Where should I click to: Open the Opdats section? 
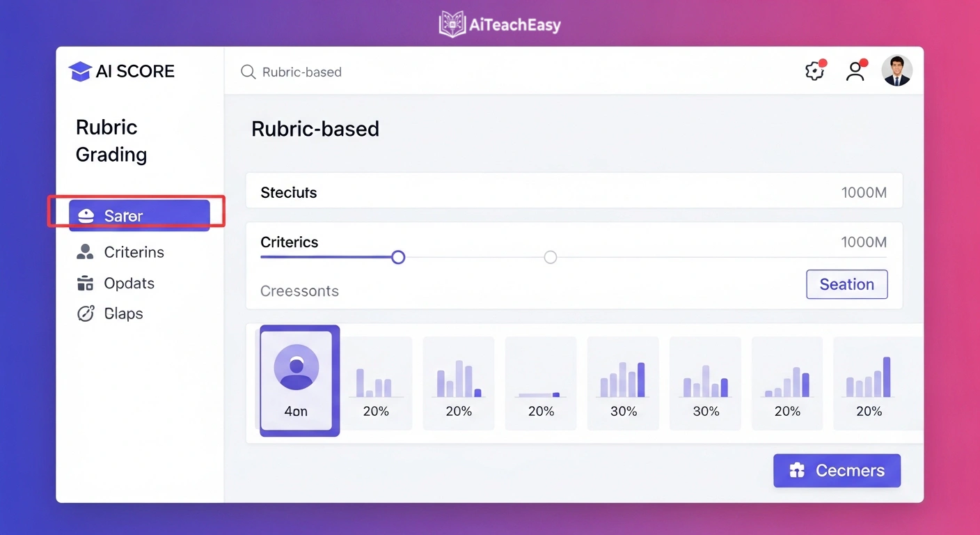point(129,283)
